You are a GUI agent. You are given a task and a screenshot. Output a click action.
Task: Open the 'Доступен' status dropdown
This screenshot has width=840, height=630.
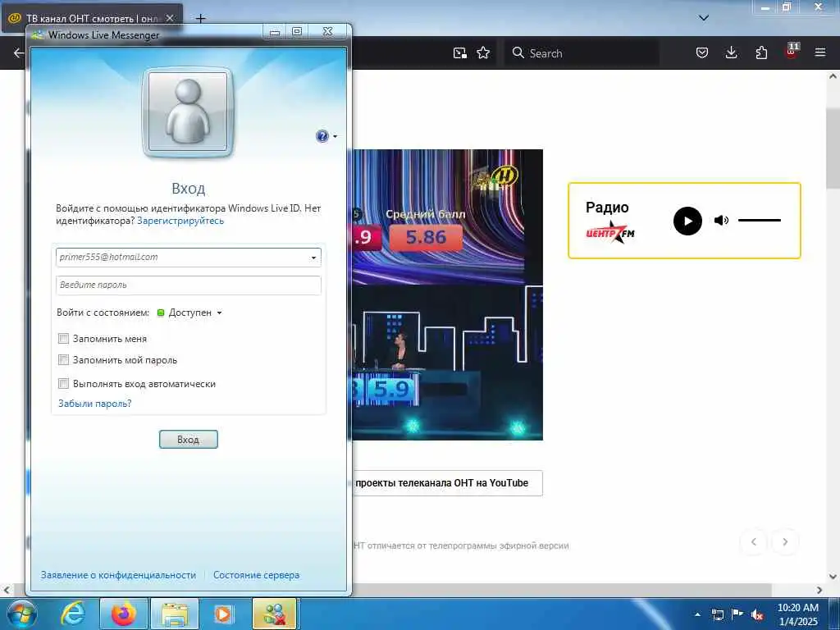tap(189, 313)
